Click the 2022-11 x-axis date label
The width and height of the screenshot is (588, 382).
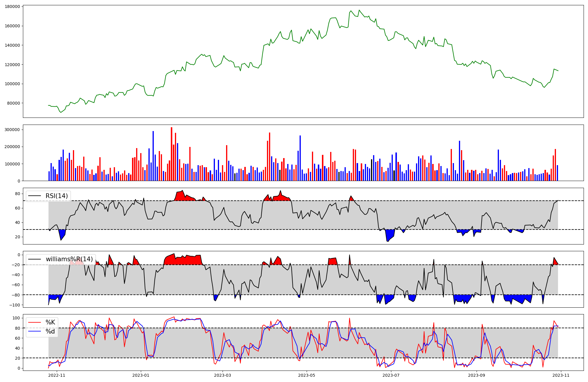pyautogui.click(x=56, y=375)
